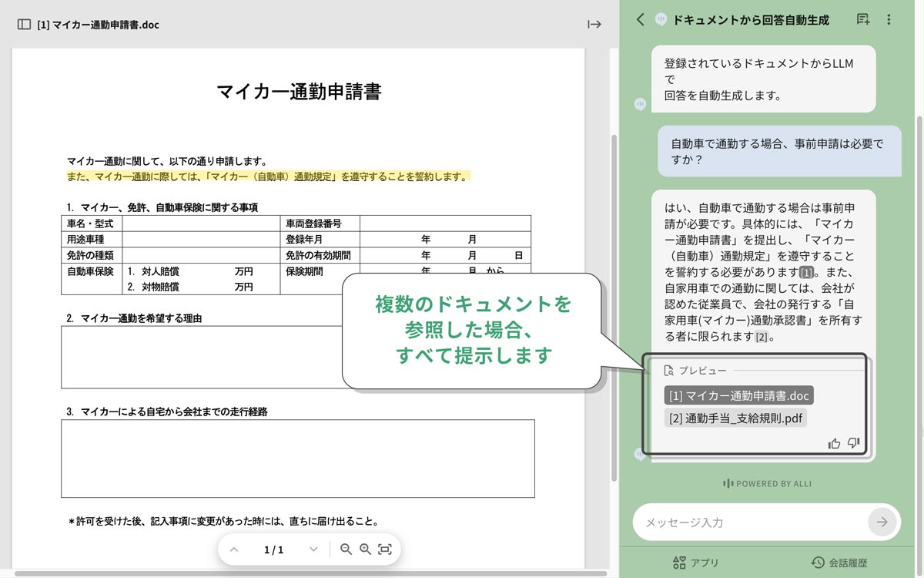Viewport: 924px width, 578px height.
Task: Give a thumbs up to the answer
Action: point(834,442)
